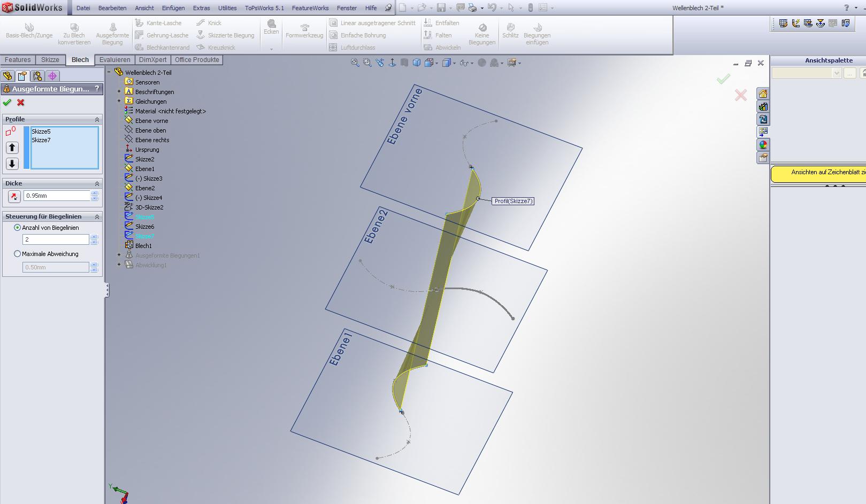The height and width of the screenshot is (504, 866).
Task: Switch to the DimXpert tab
Action: click(x=153, y=60)
